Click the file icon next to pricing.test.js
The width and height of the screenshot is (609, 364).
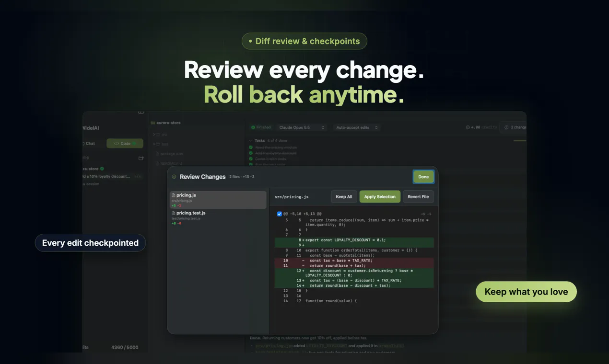coord(174,213)
